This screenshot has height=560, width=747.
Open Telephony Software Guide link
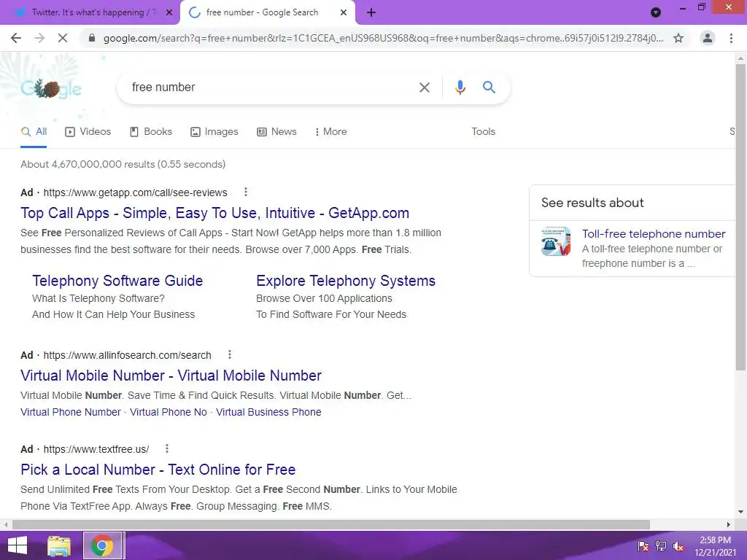(117, 281)
